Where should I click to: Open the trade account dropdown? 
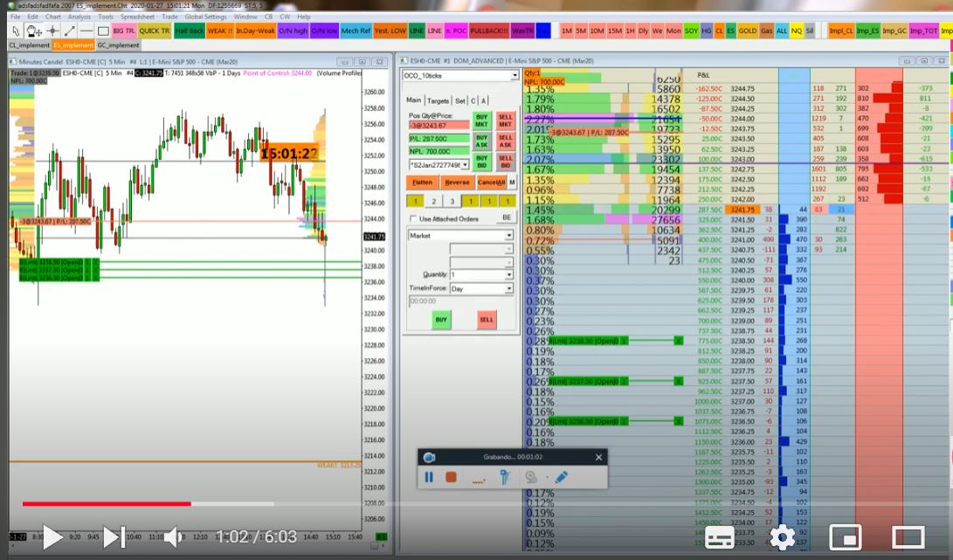pyautogui.click(x=465, y=165)
